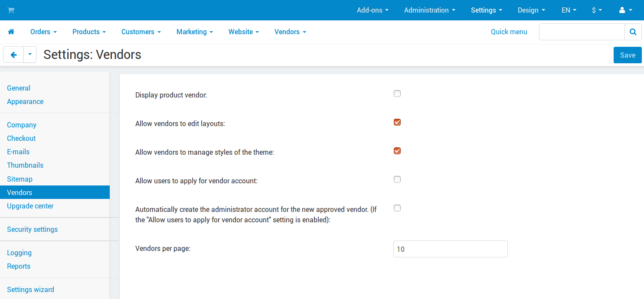Open the Vendors top menu
The width and height of the screenshot is (644, 299).
[290, 32]
